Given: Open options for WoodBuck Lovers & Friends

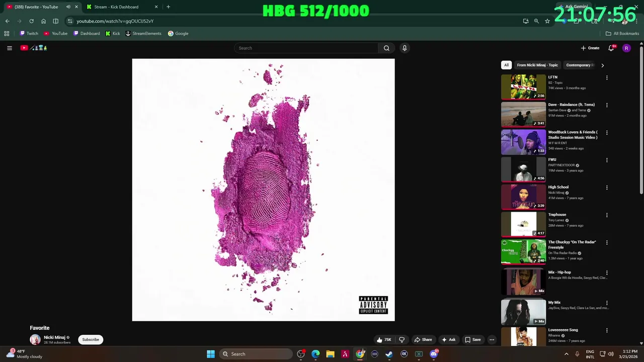Looking at the screenshot, I should pos(607,133).
